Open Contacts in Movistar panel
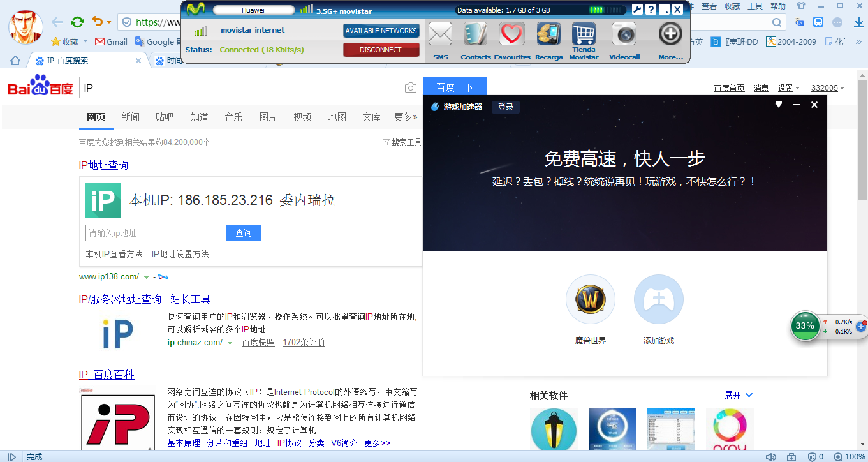 click(x=475, y=34)
